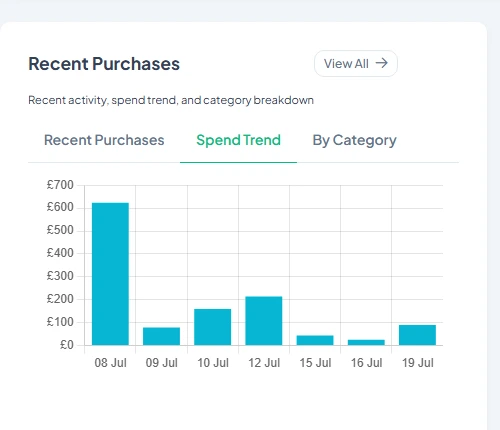Click the £700 axis label
The width and height of the screenshot is (500, 430).
click(60, 185)
